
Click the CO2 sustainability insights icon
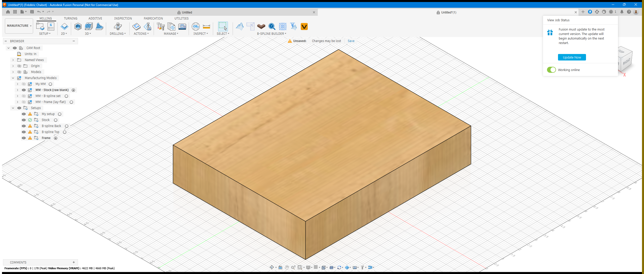[196, 26]
